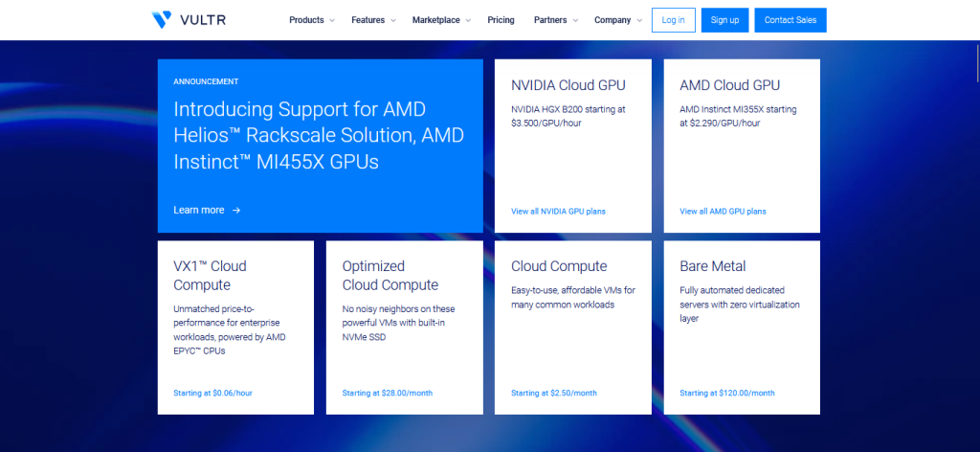
Task: Click the Vultr logo icon
Action: (161, 19)
